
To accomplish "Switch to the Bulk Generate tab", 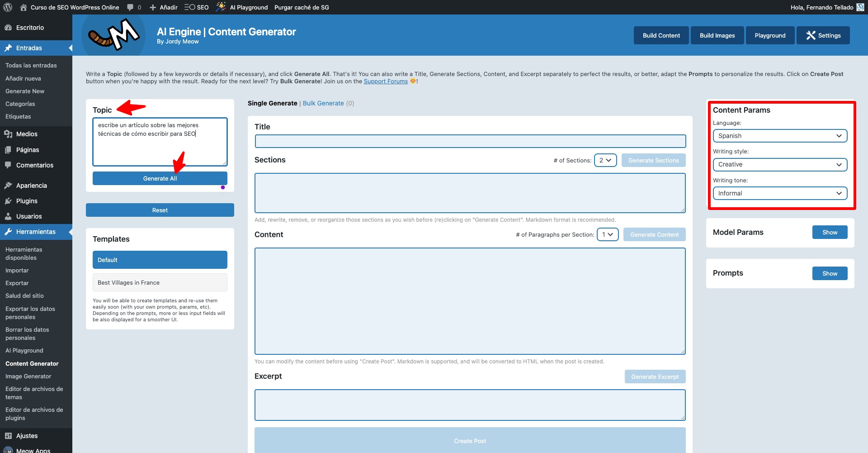I will pos(323,103).
